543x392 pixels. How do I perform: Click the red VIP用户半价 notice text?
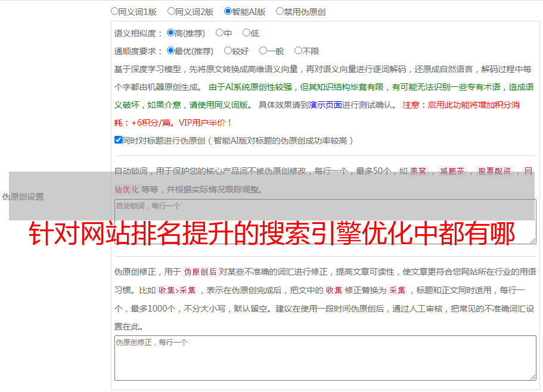[x=205, y=123]
